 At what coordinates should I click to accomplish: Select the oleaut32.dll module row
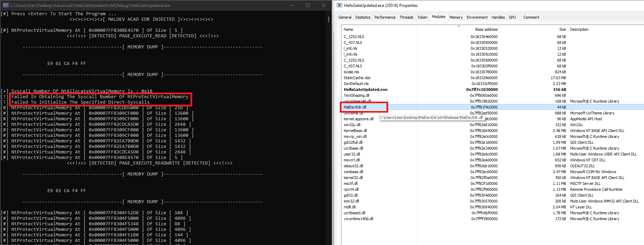coord(493,166)
